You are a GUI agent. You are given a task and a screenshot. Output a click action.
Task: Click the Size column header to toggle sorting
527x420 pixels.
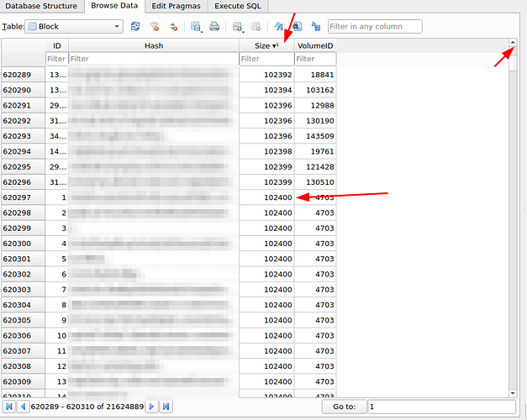(x=266, y=45)
